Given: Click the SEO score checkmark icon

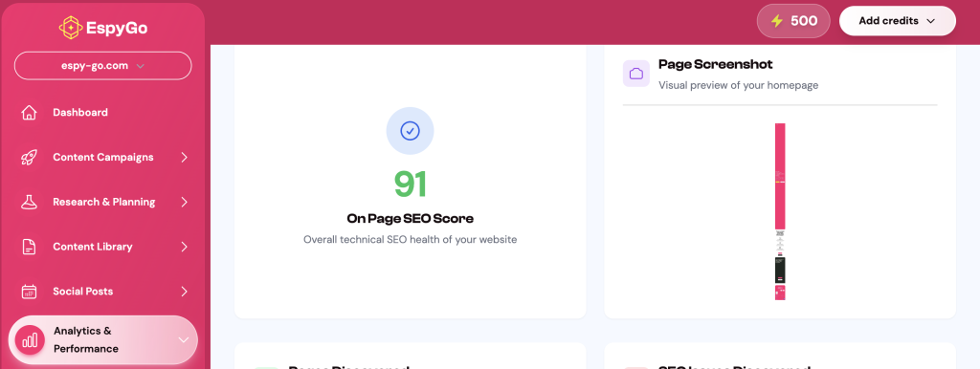Looking at the screenshot, I should coord(410,131).
